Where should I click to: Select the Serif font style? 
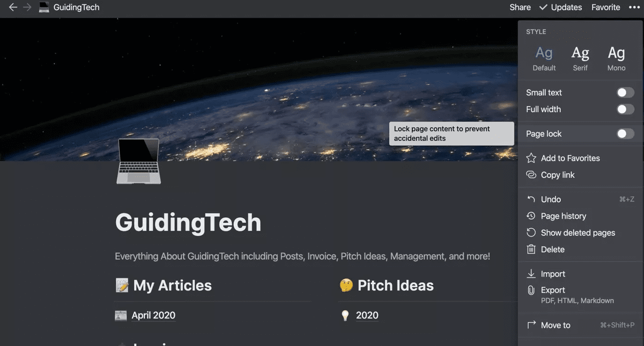click(x=580, y=58)
